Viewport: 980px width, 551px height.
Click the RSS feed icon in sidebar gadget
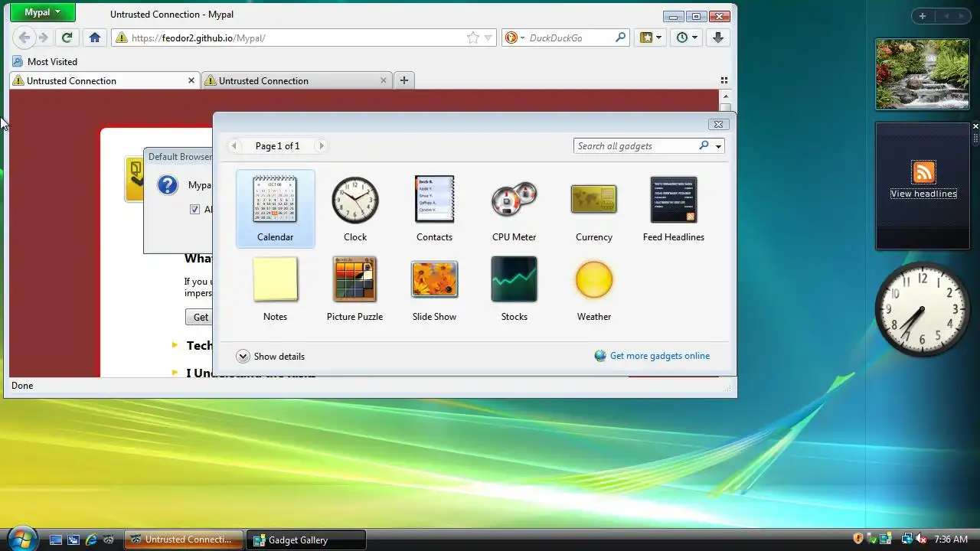923,172
